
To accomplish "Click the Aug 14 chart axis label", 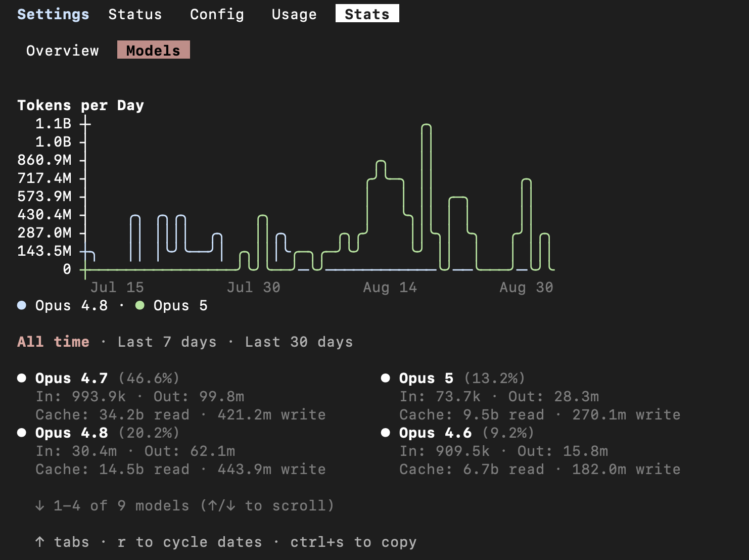I will pos(390,287).
